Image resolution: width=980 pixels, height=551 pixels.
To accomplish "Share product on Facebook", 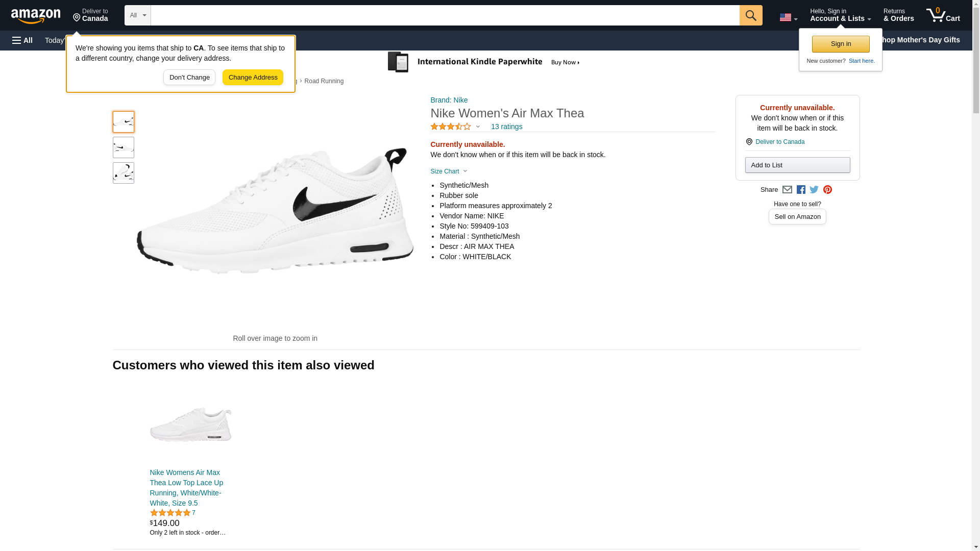I will click(x=801, y=190).
